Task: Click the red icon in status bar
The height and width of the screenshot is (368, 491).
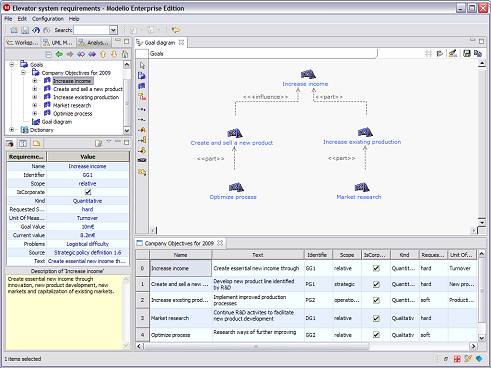Action: [457, 359]
